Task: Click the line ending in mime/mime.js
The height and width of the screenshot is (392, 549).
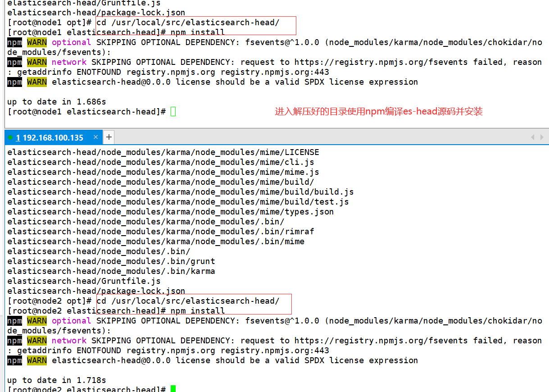Action: (163, 172)
